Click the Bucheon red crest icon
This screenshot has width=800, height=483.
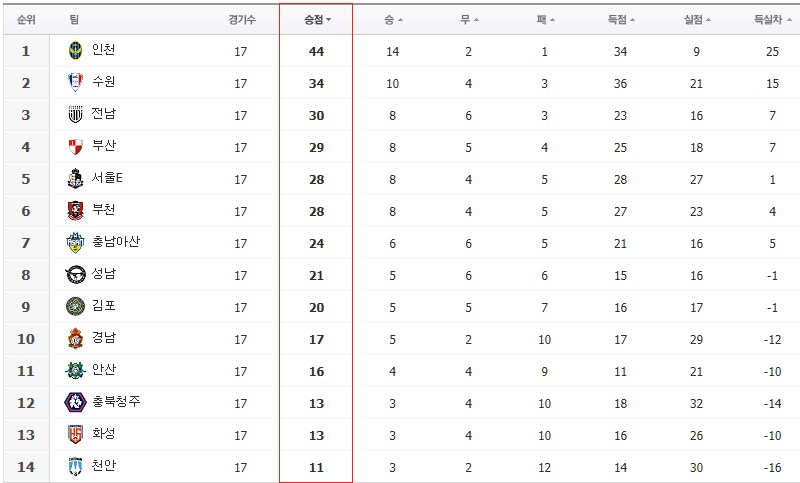tap(76, 210)
